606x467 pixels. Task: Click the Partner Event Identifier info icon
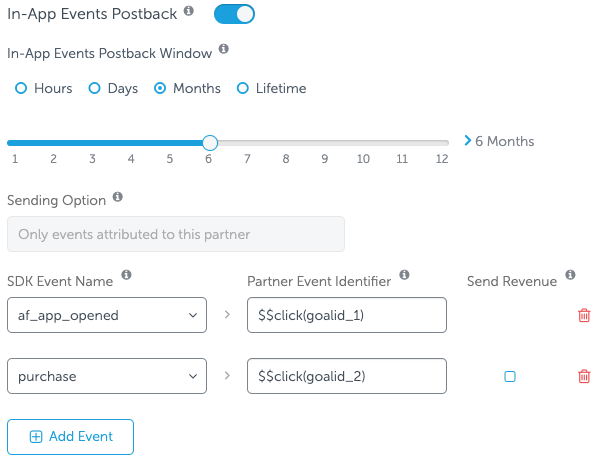coord(404,275)
